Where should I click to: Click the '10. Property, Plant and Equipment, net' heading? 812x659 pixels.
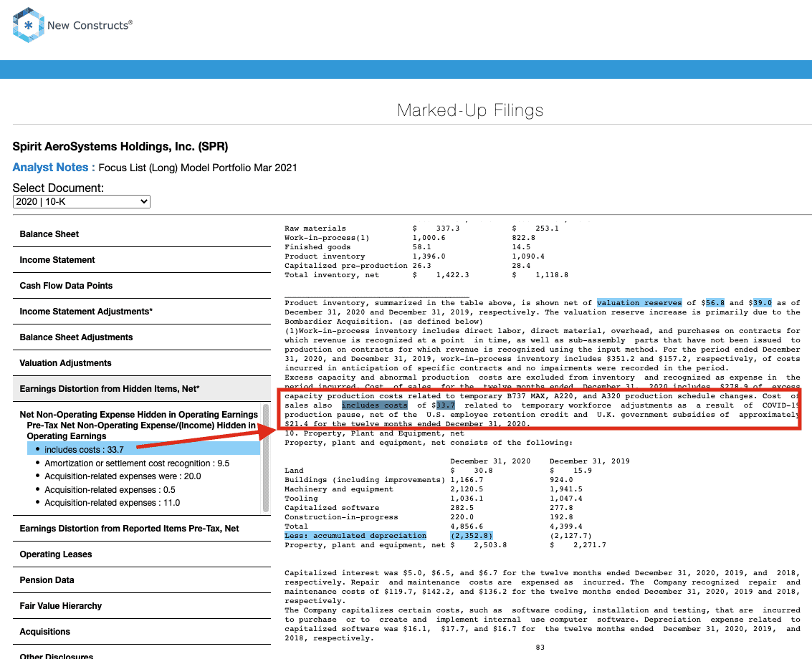374,433
